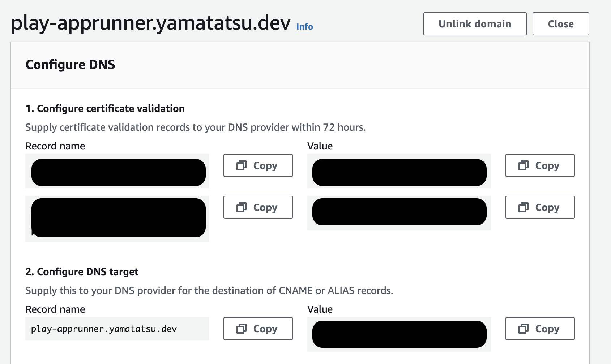Click the Unlink domain button

pyautogui.click(x=475, y=24)
